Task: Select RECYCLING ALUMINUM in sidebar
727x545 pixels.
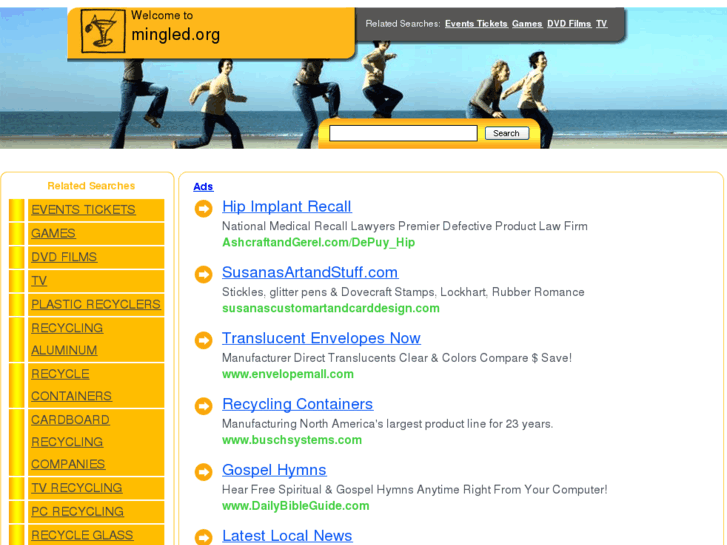Action: [x=67, y=339]
